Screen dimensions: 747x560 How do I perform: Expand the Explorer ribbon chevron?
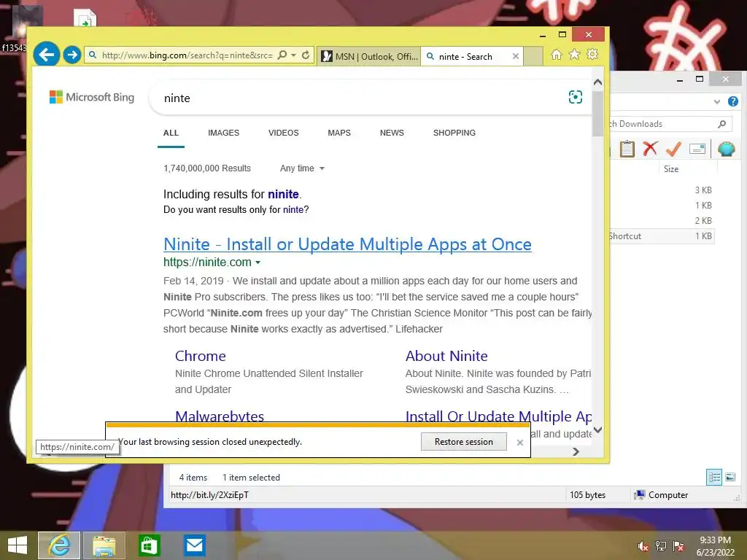pyautogui.click(x=716, y=101)
